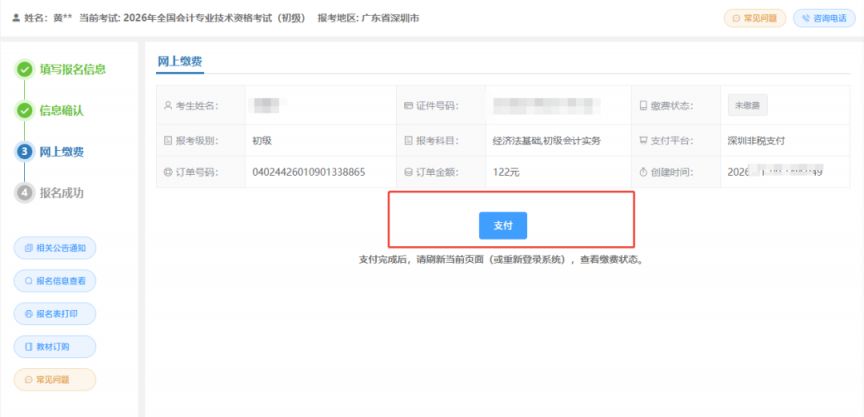Viewport: 864px width, 417px height.
Task: Click the person icon beside 考生姓名
Action: point(169,106)
